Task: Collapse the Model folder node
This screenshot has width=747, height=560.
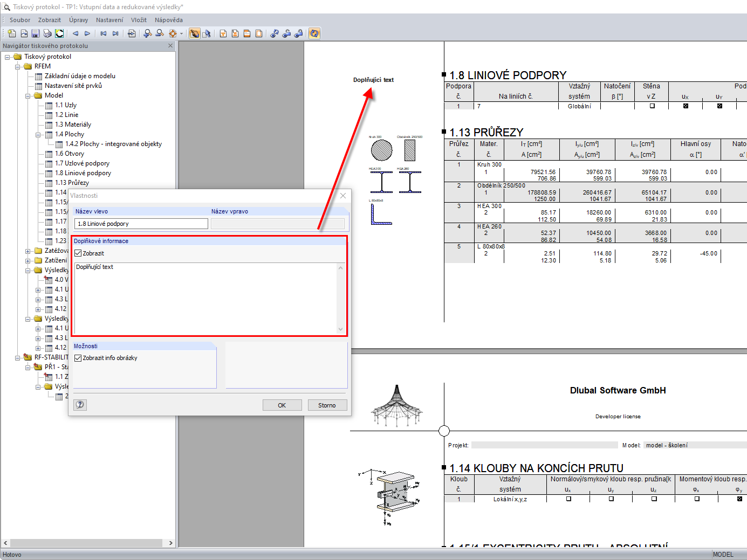Action: point(28,95)
